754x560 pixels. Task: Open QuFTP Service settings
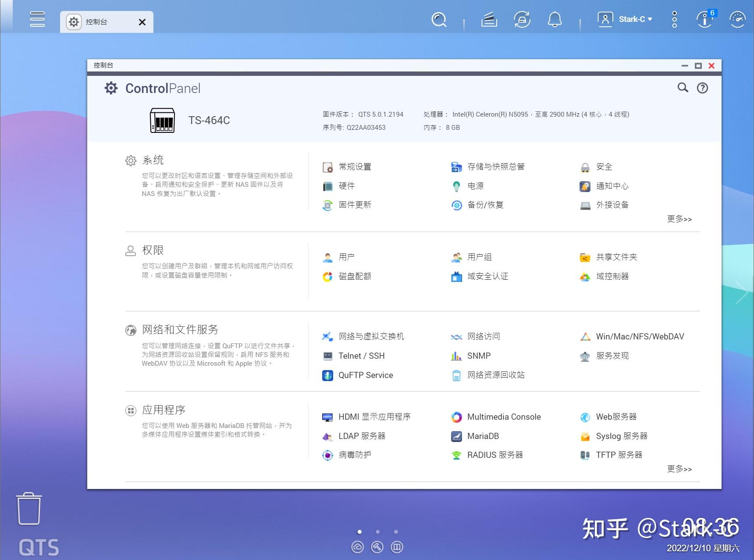point(365,375)
